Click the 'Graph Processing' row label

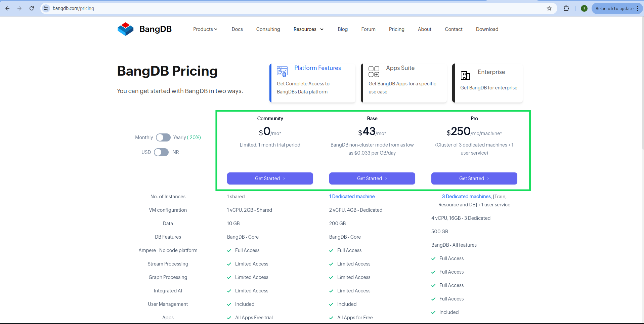(168, 277)
